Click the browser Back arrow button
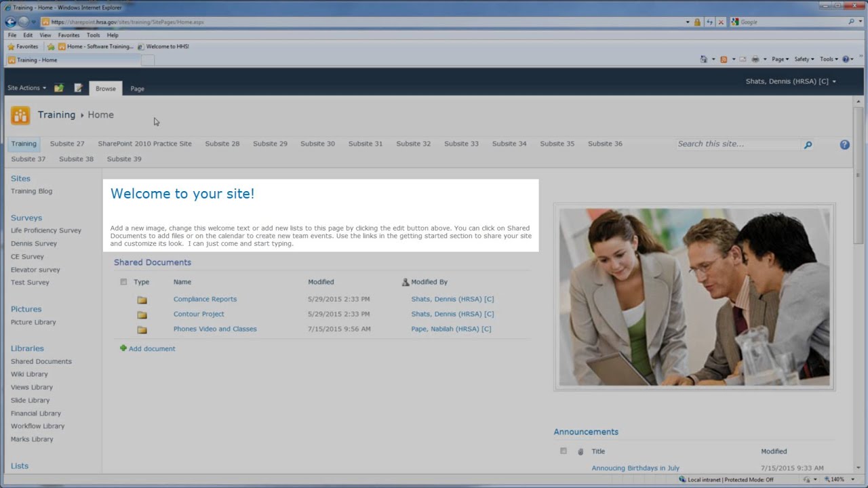This screenshot has width=868, height=488. (x=10, y=22)
